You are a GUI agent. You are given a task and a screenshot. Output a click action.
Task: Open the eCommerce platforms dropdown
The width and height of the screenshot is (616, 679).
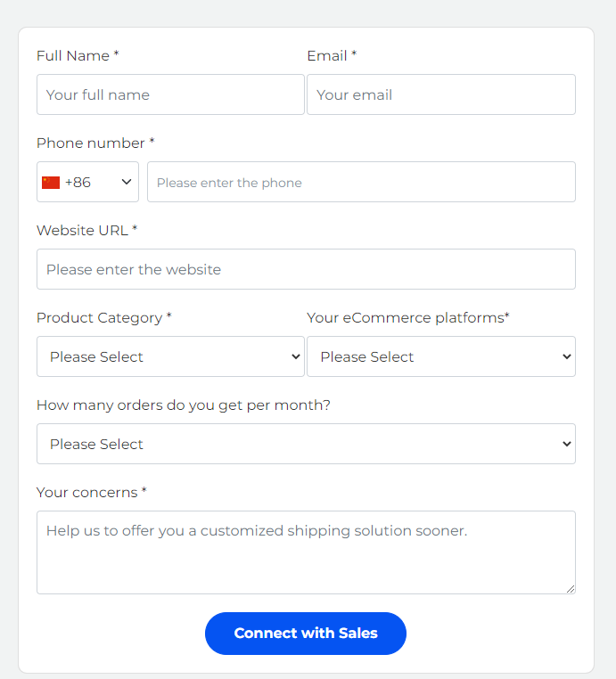pyautogui.click(x=441, y=356)
